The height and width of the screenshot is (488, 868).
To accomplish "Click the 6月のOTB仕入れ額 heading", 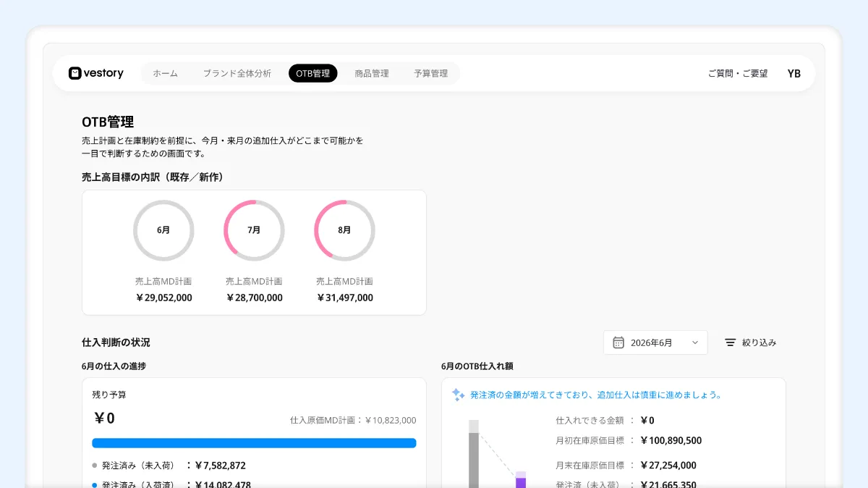I will [477, 366].
